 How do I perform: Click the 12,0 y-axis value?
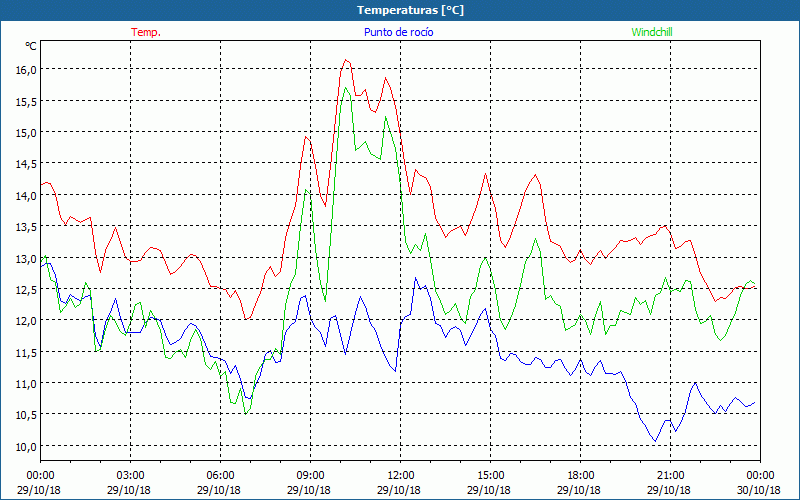point(26,321)
